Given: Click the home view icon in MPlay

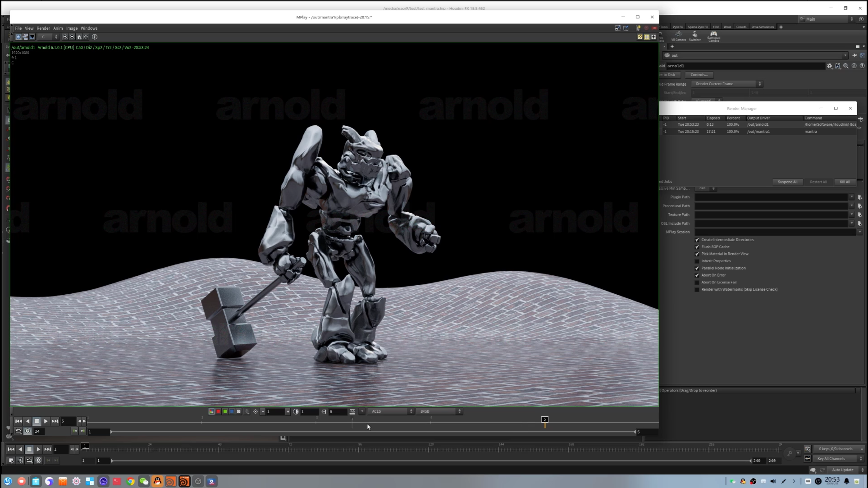Looking at the screenshot, I should (79, 37).
